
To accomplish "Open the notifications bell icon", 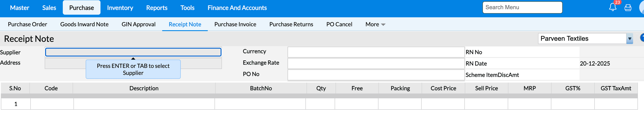I will (x=613, y=7).
